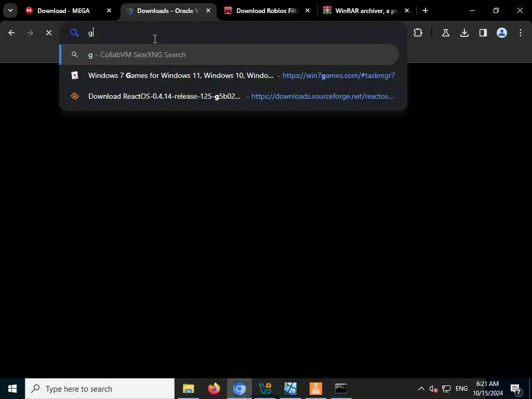Open the notification center icon

516,389
